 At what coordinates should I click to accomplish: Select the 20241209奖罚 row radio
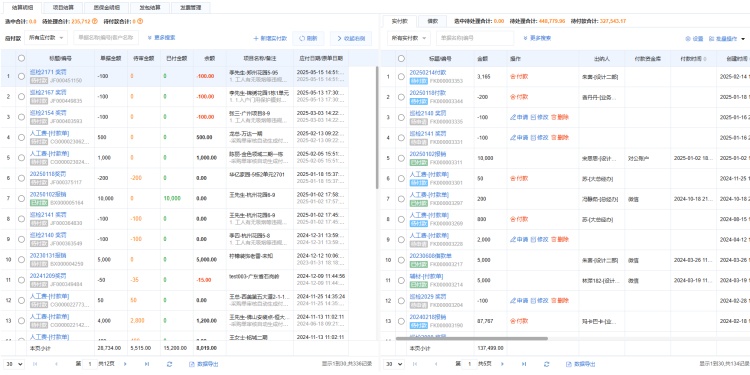[x=21, y=280]
